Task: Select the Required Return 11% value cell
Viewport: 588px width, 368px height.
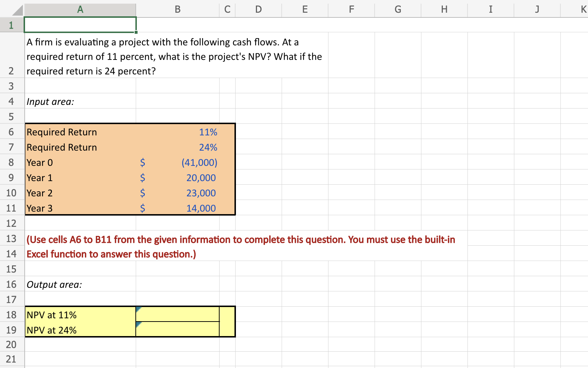Action: (x=178, y=132)
